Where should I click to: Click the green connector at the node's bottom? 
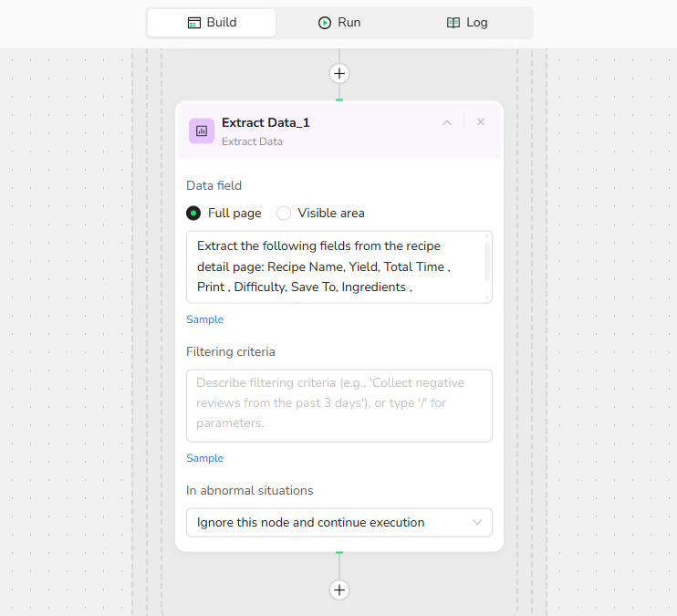pos(339,552)
